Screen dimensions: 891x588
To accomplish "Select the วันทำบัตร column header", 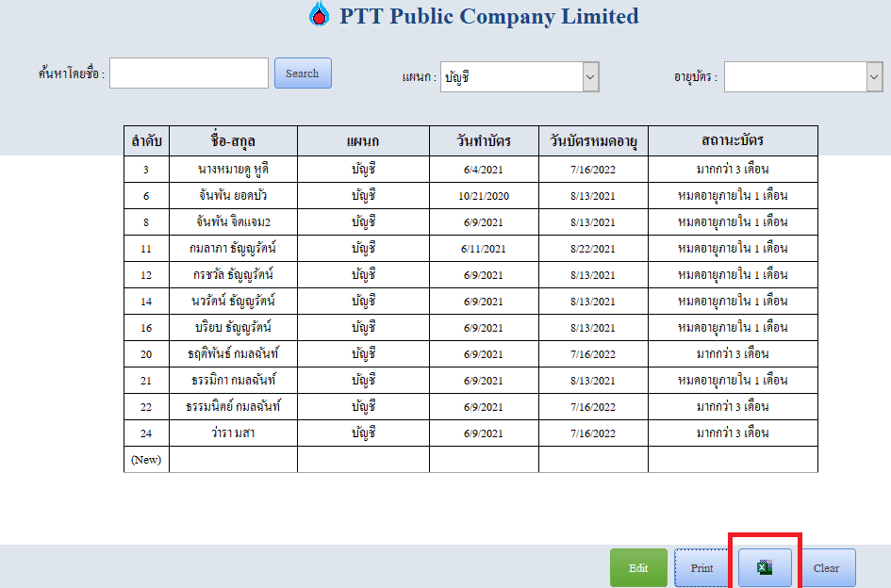I will [484, 141].
